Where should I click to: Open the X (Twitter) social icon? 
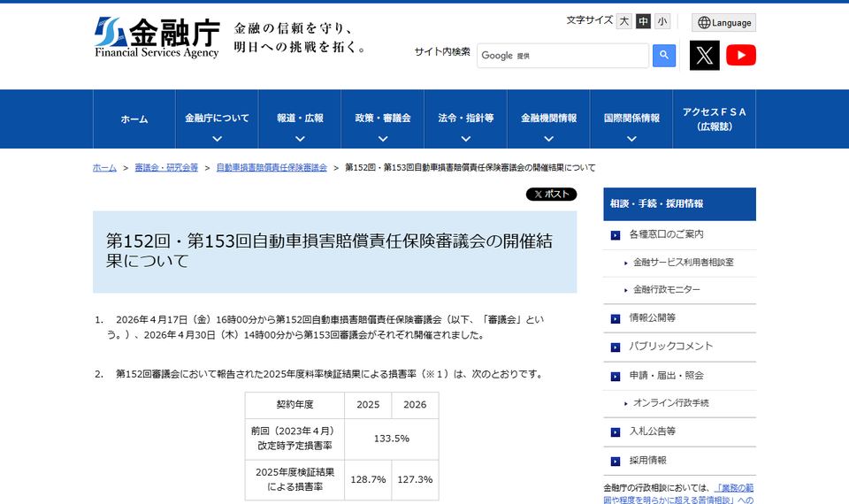coord(705,55)
